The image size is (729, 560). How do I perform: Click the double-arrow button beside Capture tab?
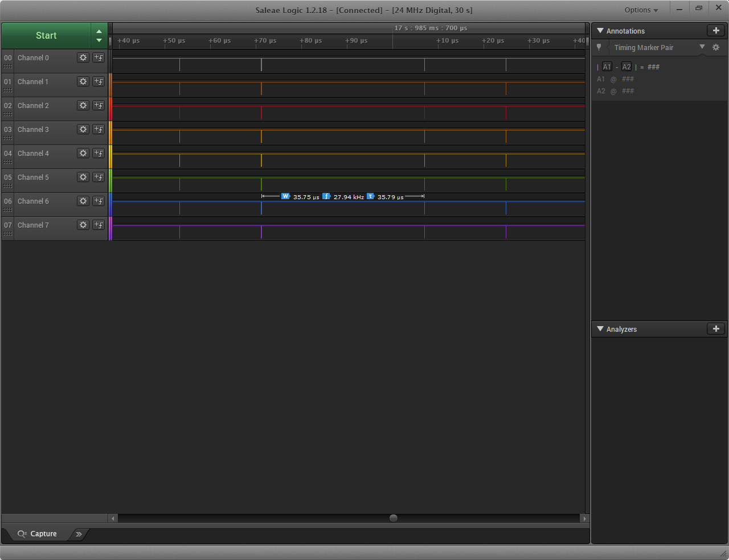(79, 534)
